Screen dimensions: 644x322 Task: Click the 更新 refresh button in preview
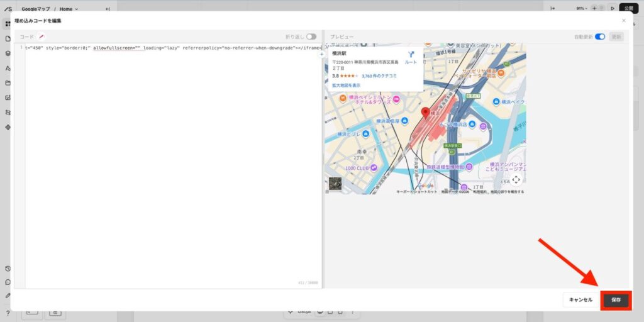point(616,37)
